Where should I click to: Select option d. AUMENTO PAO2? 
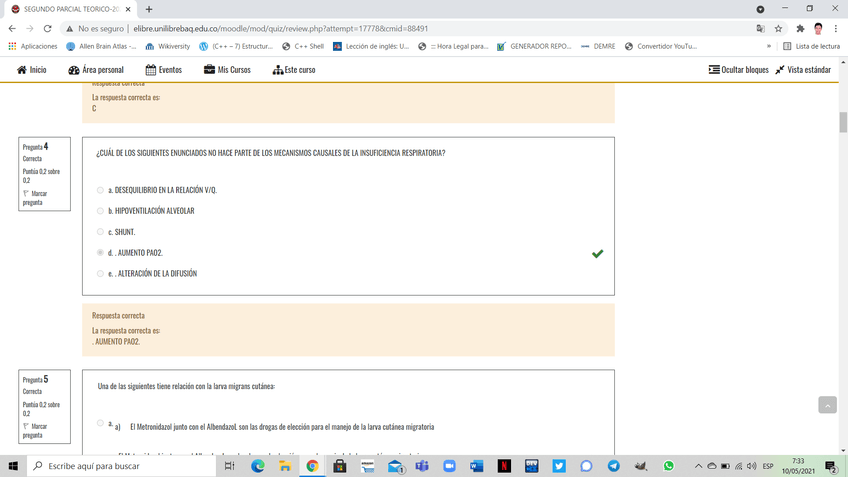pos(100,253)
